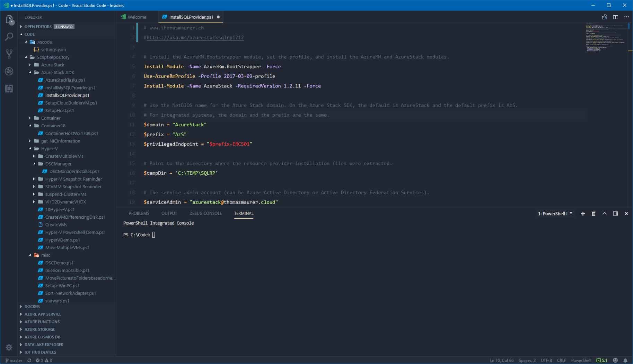Kill the terminal with trash icon

(x=594, y=213)
